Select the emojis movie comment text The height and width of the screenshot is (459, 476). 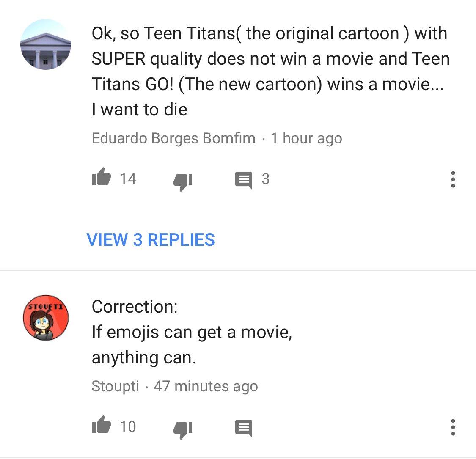tap(192, 332)
